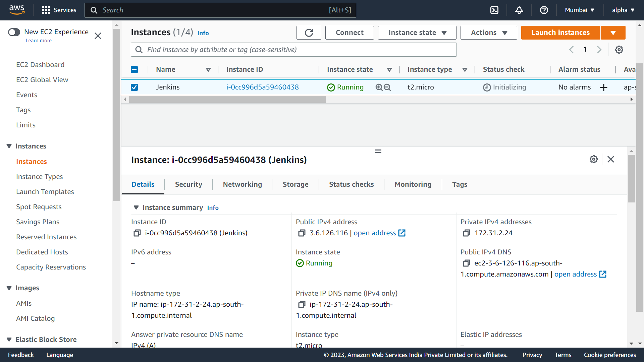Uncheck the Jenkins instance checkbox
This screenshot has height=362, width=644.
click(x=134, y=87)
